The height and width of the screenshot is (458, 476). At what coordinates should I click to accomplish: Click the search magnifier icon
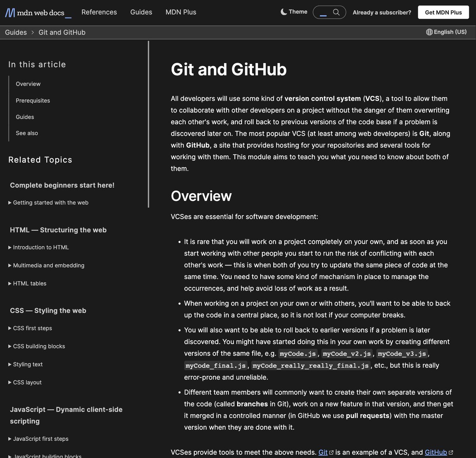point(337,12)
